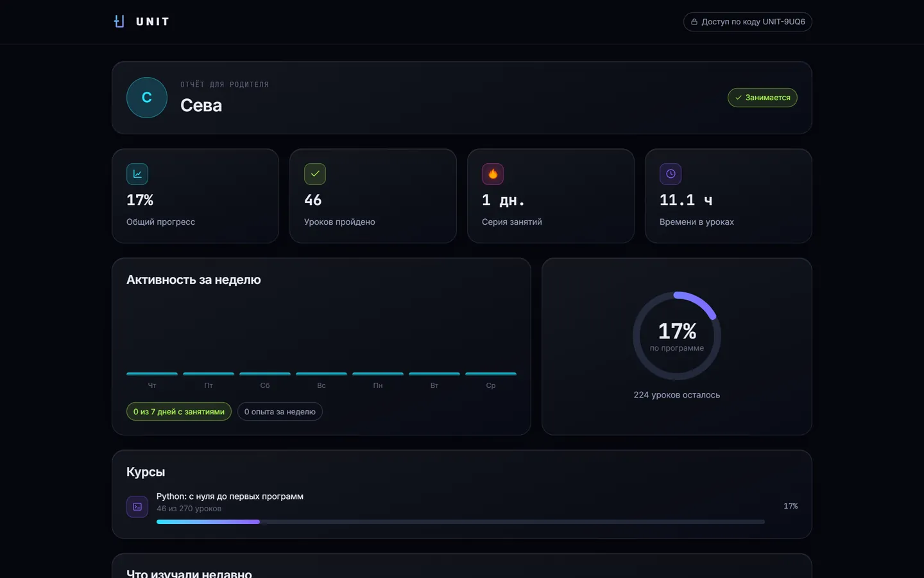Screen dimensions: 924x578
Task: Click the activity bar for Сб
Action: coord(265,374)
